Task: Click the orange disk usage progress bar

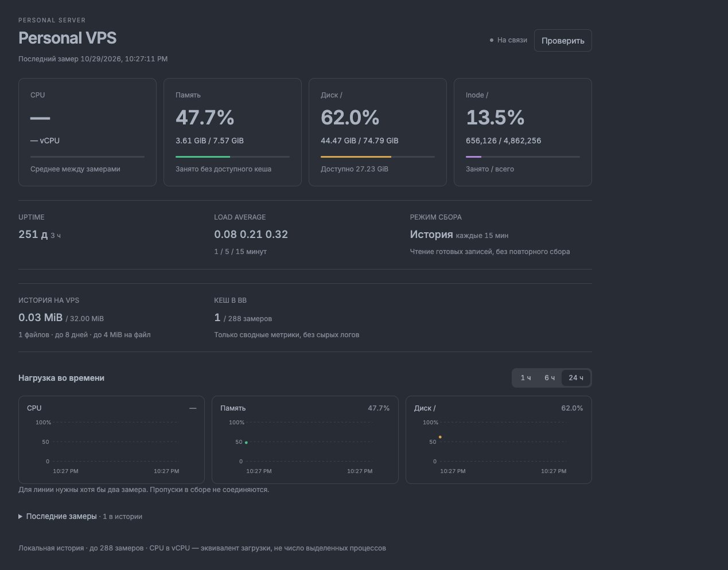Action: tap(356, 157)
